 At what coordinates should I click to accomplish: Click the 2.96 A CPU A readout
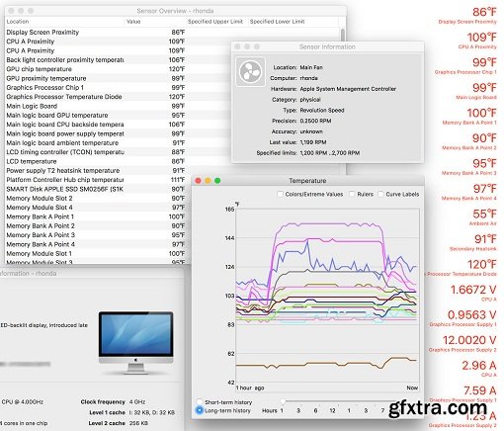(x=479, y=369)
